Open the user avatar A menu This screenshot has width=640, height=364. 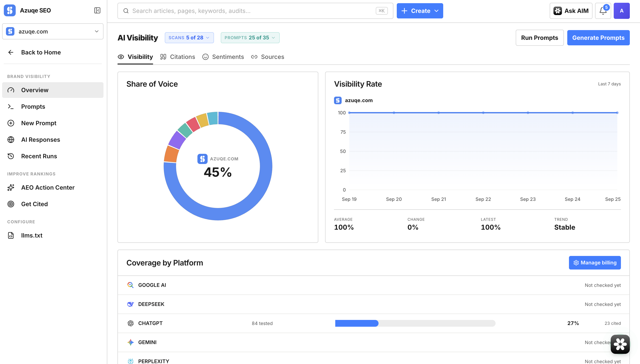point(622,11)
